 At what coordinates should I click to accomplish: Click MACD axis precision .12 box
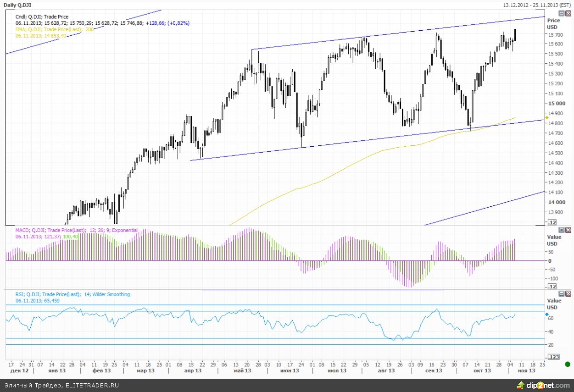click(553, 287)
